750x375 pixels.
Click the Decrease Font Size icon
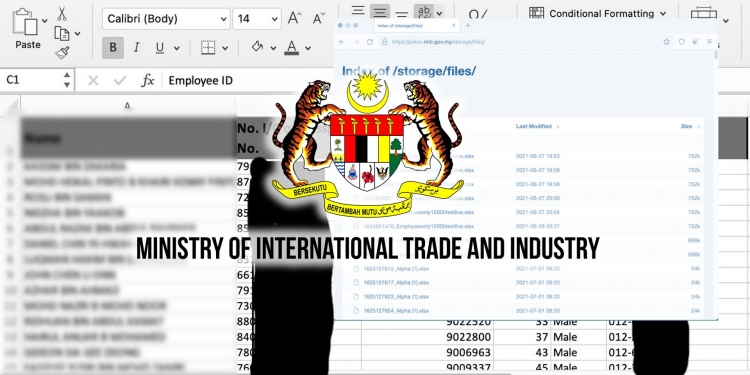pyautogui.click(x=319, y=19)
